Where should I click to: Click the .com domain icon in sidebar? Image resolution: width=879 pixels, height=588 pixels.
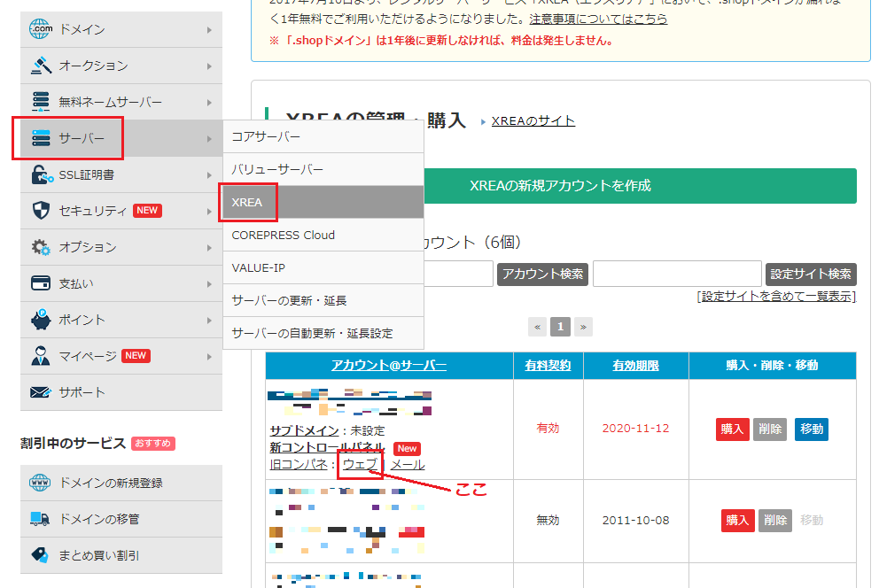[40, 28]
